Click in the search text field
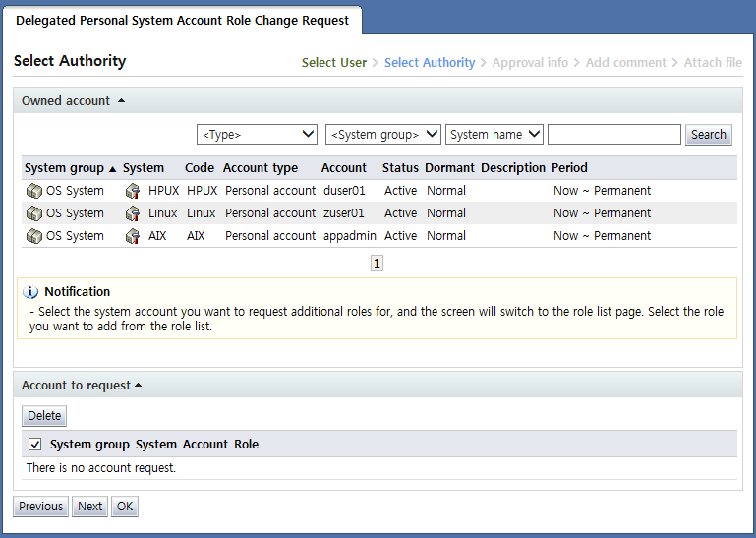Screen dimensions: 756x538 (x=613, y=135)
